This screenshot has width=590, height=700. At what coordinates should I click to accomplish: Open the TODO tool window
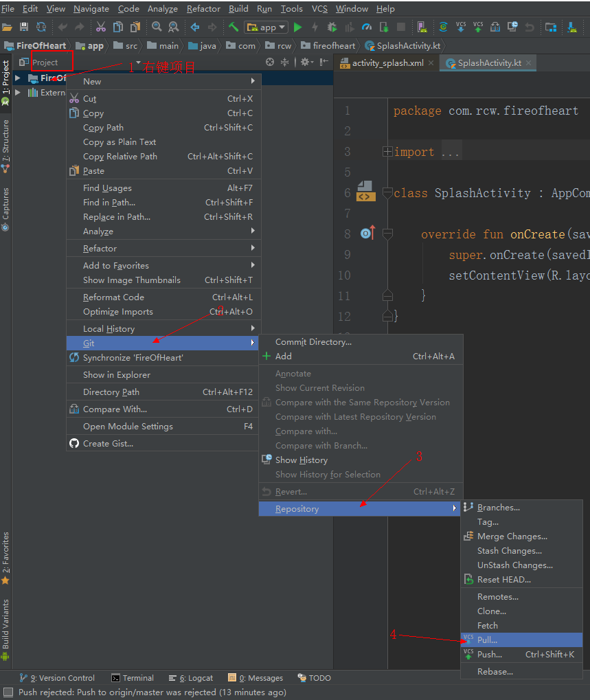point(314,678)
